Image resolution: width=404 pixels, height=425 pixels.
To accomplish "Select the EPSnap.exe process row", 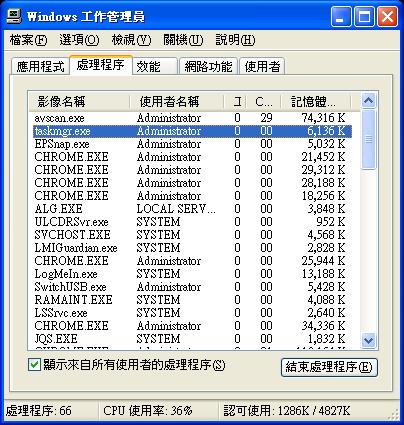I will click(x=192, y=144).
